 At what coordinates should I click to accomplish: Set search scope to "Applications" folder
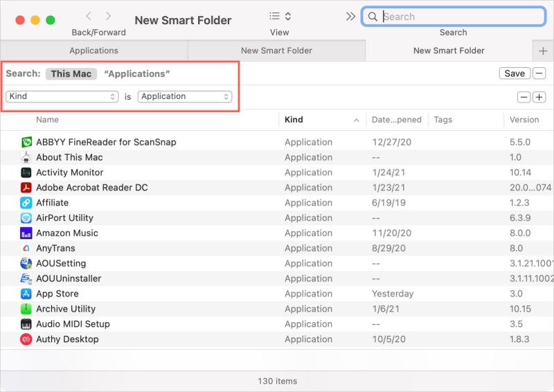pos(137,73)
